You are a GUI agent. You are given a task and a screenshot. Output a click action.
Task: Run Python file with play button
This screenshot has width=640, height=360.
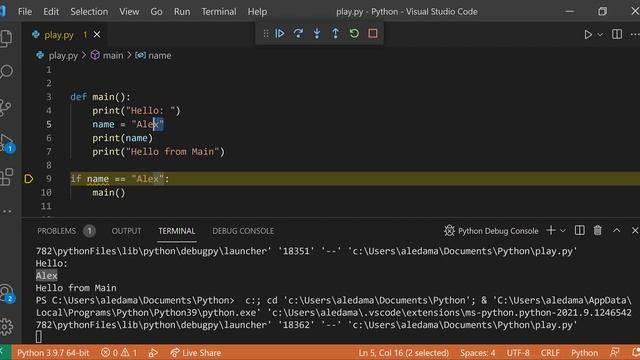pos(588,35)
